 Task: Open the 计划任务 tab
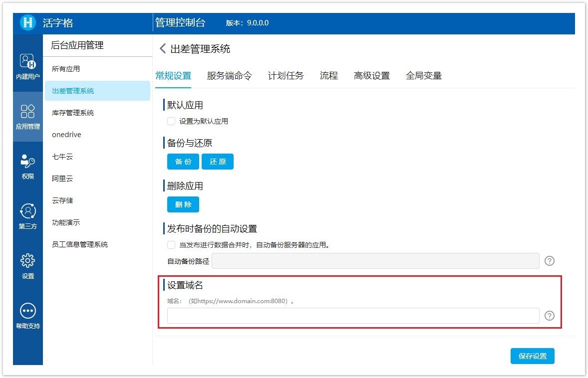(x=286, y=76)
